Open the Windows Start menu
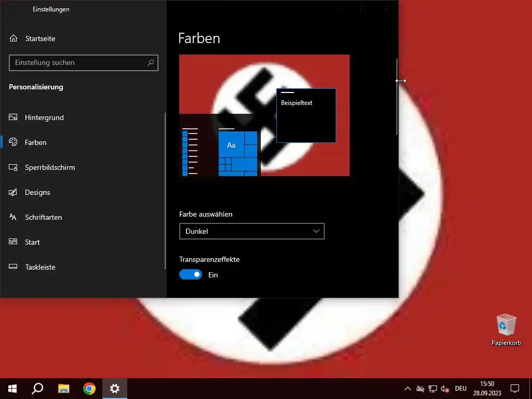The image size is (532, 399). [12, 389]
